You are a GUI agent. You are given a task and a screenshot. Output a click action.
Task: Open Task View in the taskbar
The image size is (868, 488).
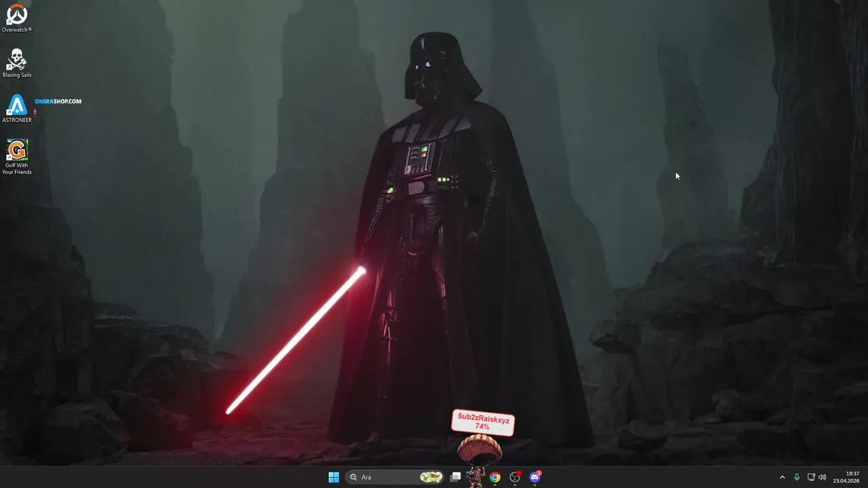coord(456,477)
